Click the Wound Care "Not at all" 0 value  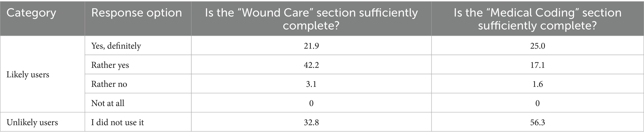click(x=311, y=103)
